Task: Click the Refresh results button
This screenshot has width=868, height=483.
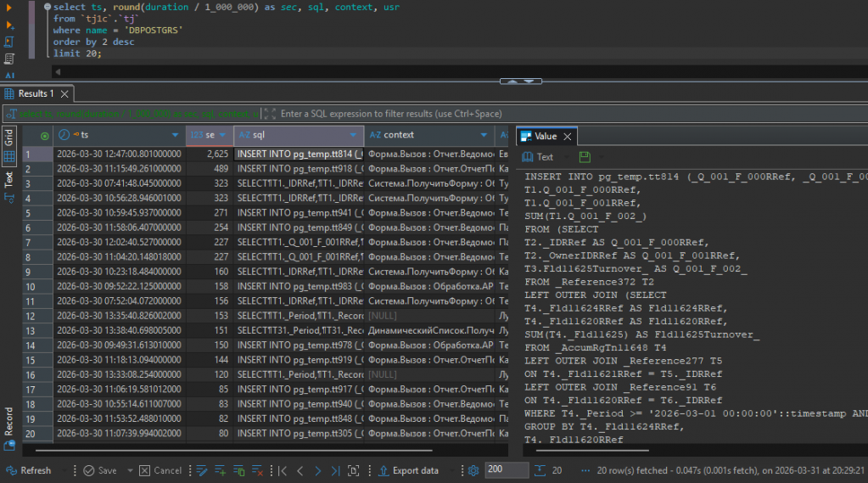Action: (x=28, y=470)
